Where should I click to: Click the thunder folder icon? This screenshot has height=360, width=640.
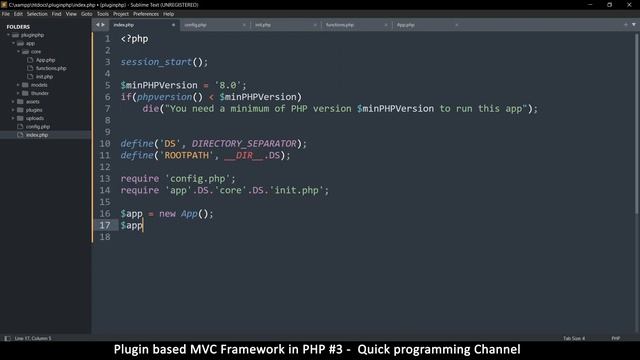(25, 93)
